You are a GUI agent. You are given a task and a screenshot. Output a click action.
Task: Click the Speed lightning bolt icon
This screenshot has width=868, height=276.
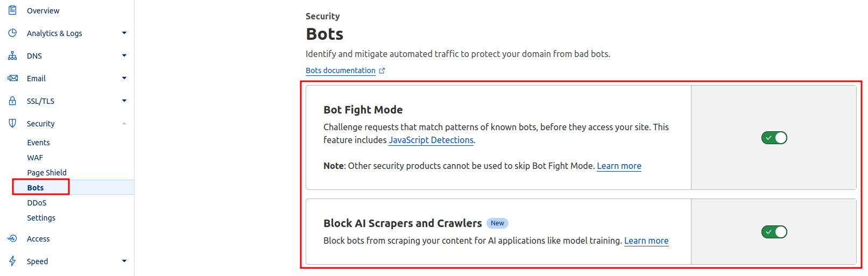coord(12,261)
